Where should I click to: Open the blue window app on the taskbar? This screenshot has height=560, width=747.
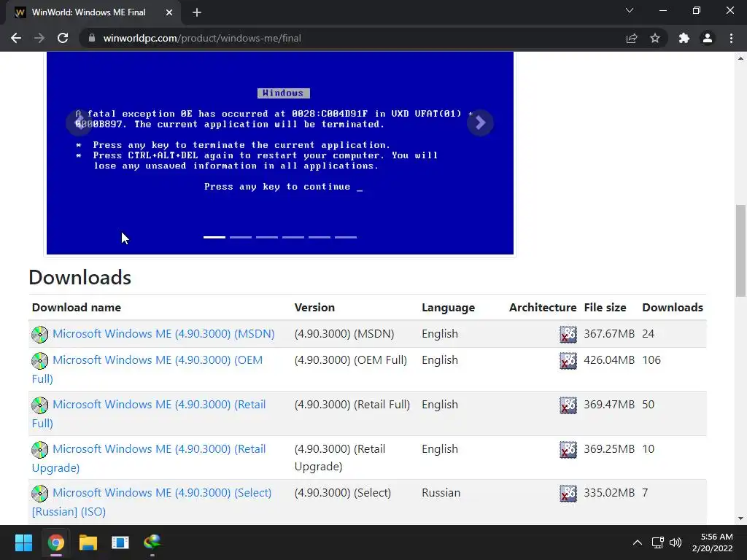click(120, 542)
